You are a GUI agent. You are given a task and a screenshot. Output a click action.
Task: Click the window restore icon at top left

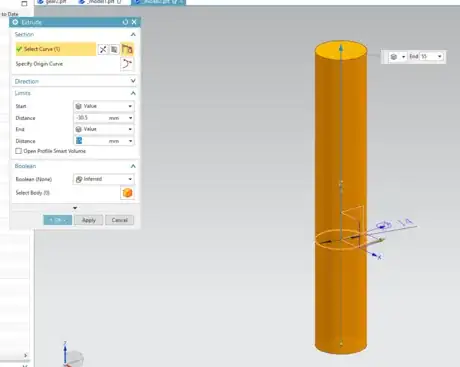[x=24, y=4]
